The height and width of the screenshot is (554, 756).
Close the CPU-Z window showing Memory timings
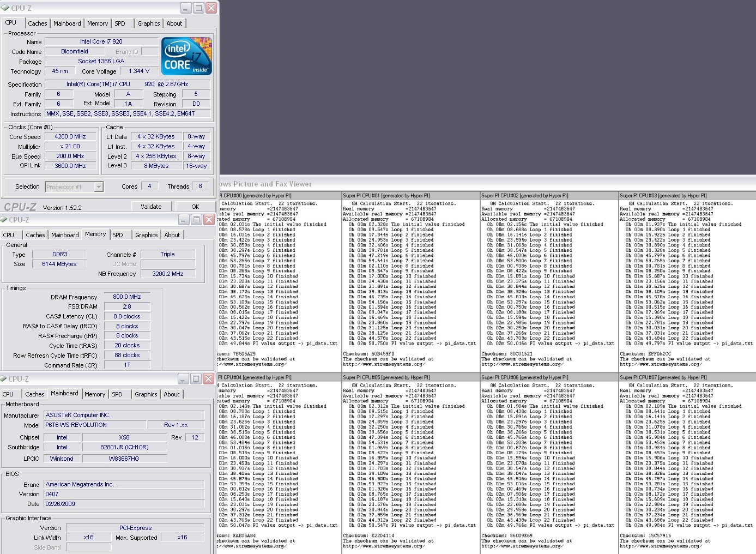click(x=209, y=219)
